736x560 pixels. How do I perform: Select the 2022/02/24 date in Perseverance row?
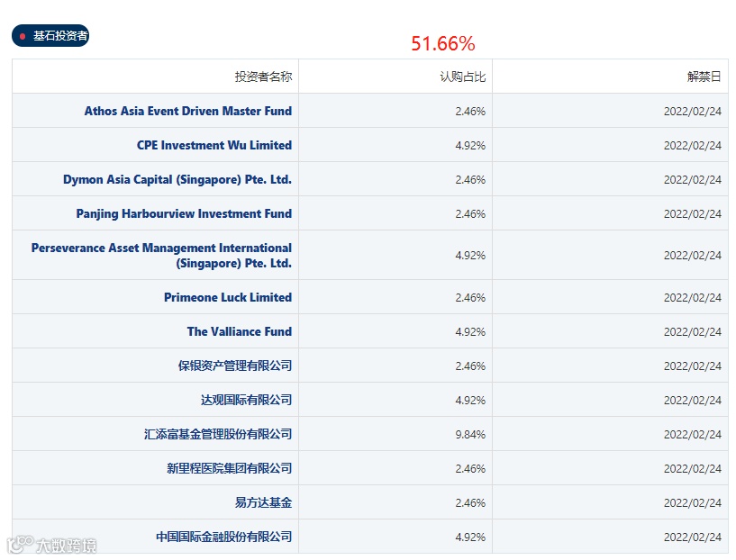coord(693,256)
